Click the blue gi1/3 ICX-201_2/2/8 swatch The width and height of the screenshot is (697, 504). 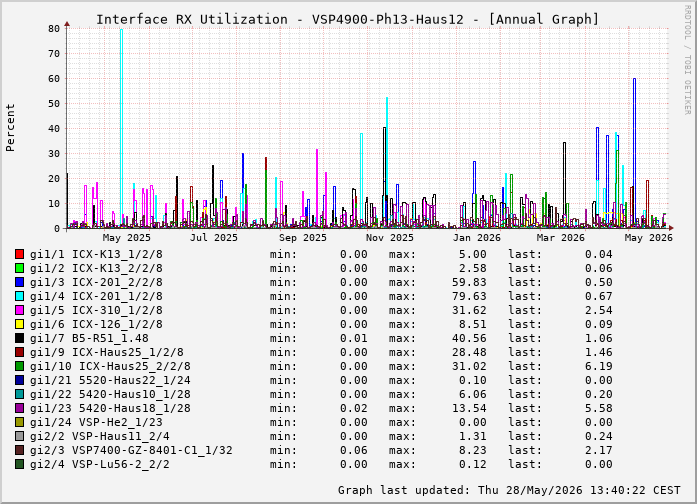[19, 282]
